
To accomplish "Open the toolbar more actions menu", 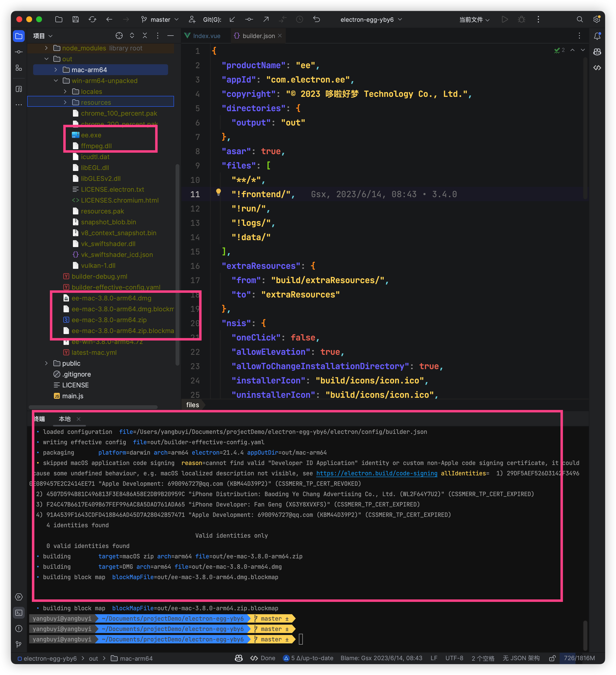I will point(538,20).
